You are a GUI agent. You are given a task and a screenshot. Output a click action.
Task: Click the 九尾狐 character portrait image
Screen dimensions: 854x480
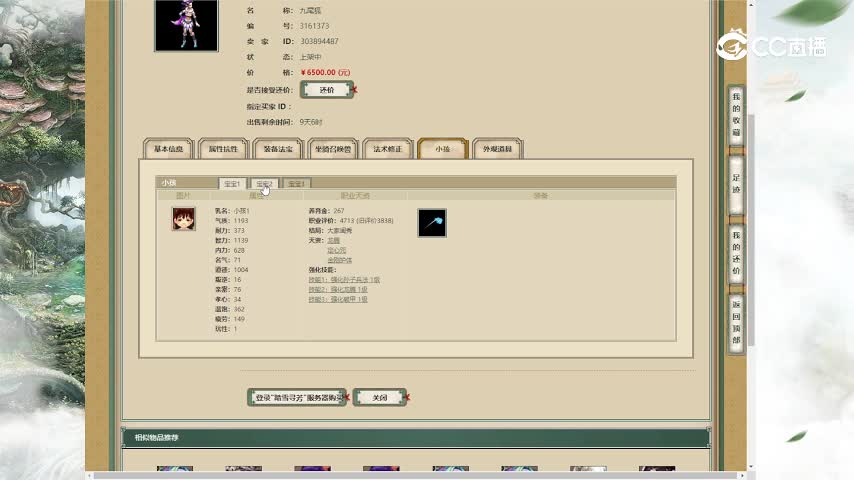(186, 25)
